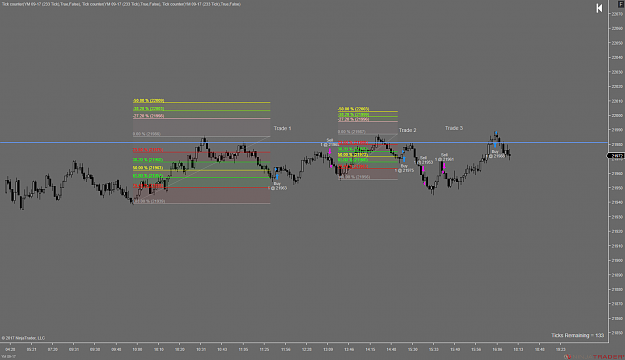This screenshot has width=625, height=360.
Task: Select the blue Buy arrow below Trade 2 label
Action: (x=404, y=159)
